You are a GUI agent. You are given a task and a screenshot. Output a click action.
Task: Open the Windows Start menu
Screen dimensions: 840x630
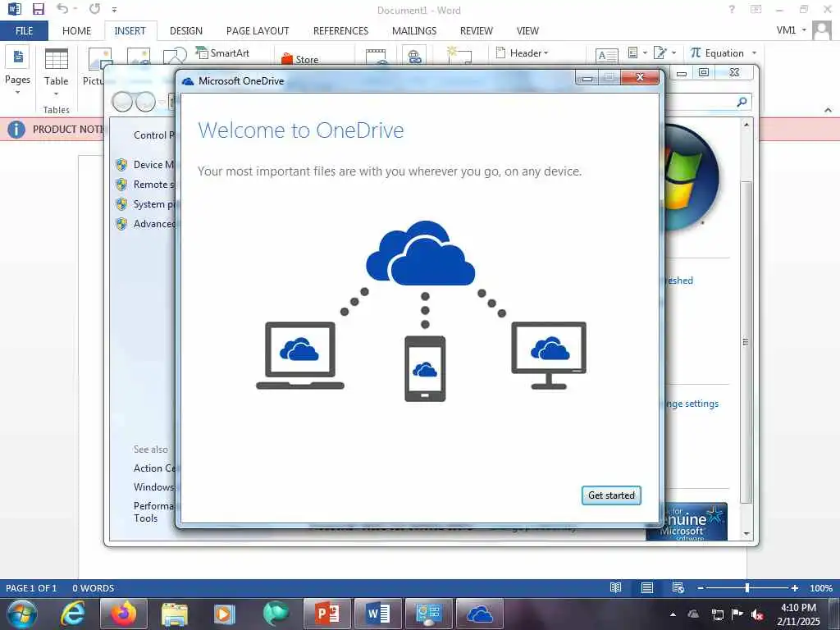pyautogui.click(x=21, y=614)
